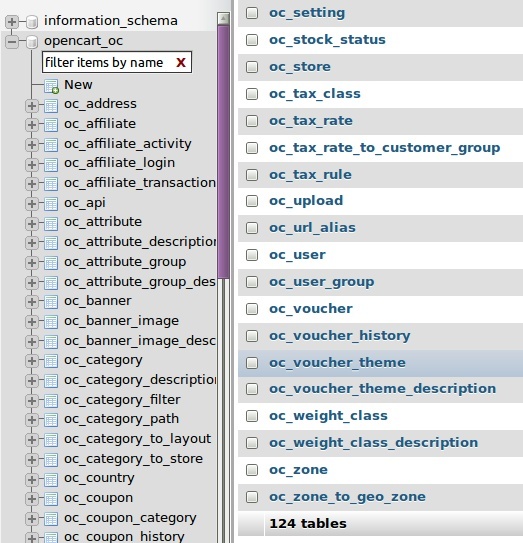Expand the oc_address tree node
523x543 pixels.
(x=32, y=106)
